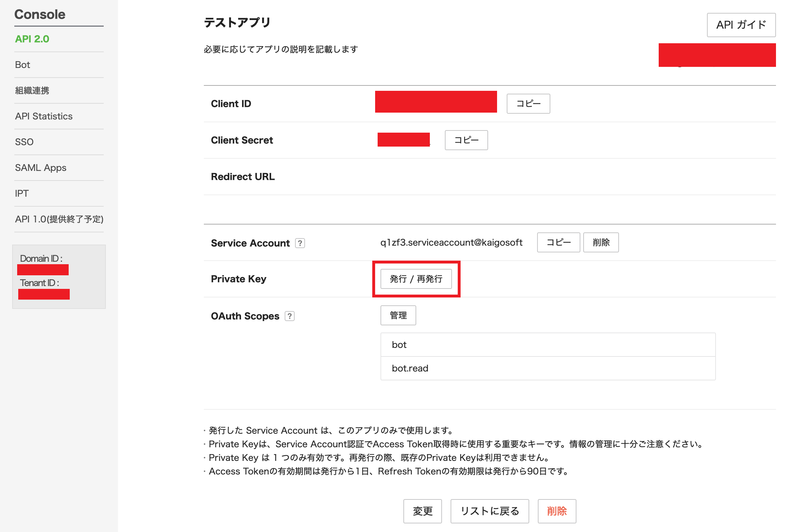Click the Client Secret コピー button
Image resolution: width=786 pixels, height=532 pixels.
[x=467, y=140]
